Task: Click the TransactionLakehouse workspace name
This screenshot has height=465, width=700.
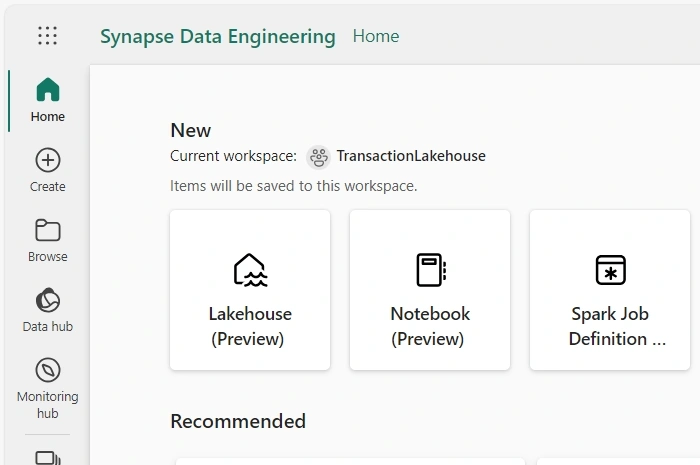Action: tap(411, 156)
